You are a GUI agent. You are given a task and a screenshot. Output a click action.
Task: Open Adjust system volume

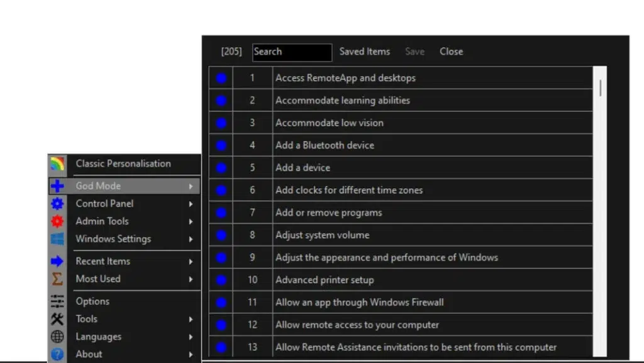click(323, 235)
